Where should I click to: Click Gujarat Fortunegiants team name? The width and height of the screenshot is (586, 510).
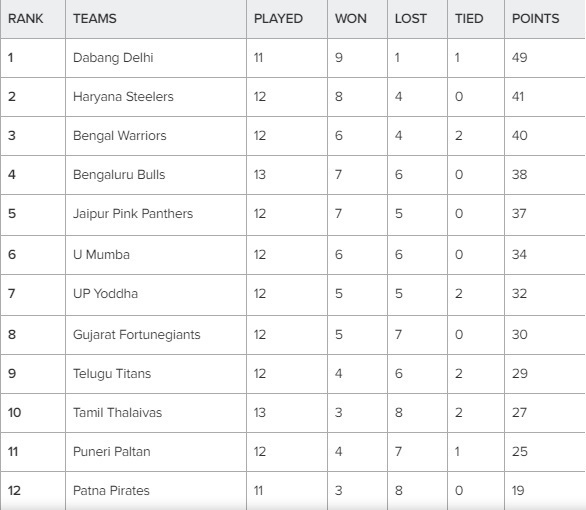136,334
